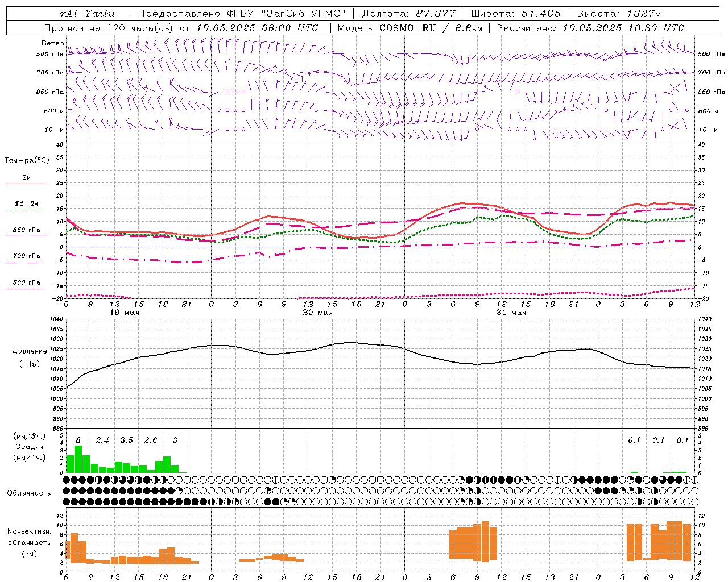Click the "Конвективн." convective cloud label
This screenshot has height=582, width=728.
[x=29, y=531]
